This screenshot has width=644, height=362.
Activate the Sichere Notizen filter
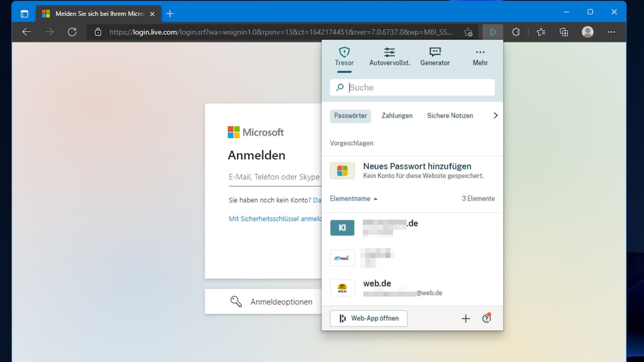click(x=450, y=115)
